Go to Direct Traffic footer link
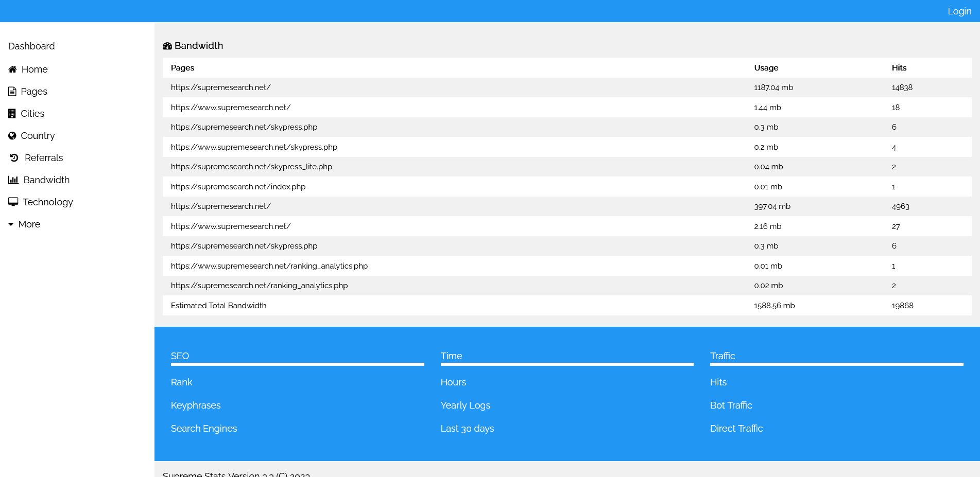Screen dimensions: 980x477 [736, 429]
